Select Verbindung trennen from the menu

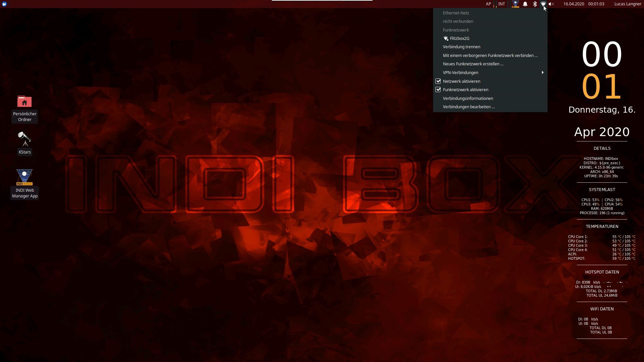click(461, 47)
